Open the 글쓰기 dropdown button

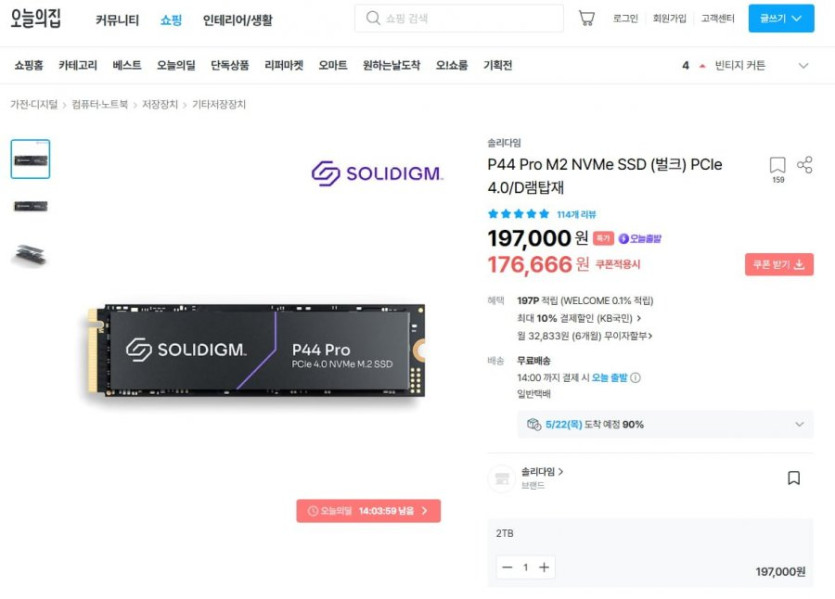[781, 19]
